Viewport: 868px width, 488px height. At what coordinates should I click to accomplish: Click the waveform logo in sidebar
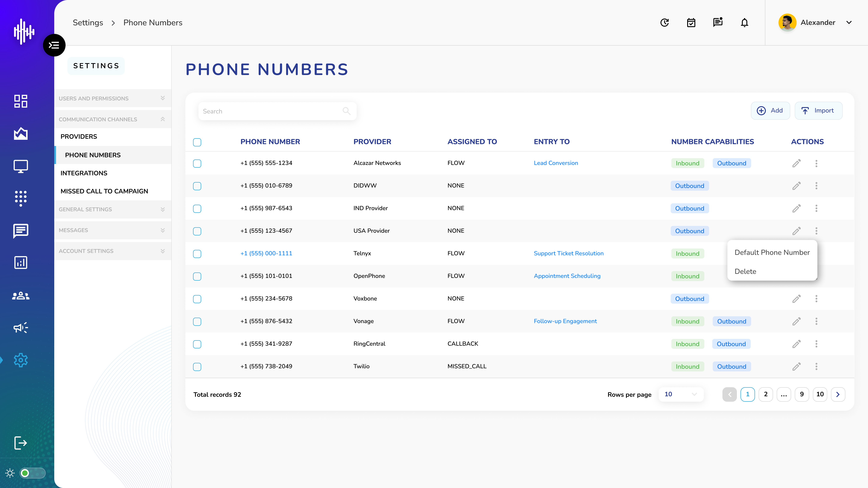[24, 32]
